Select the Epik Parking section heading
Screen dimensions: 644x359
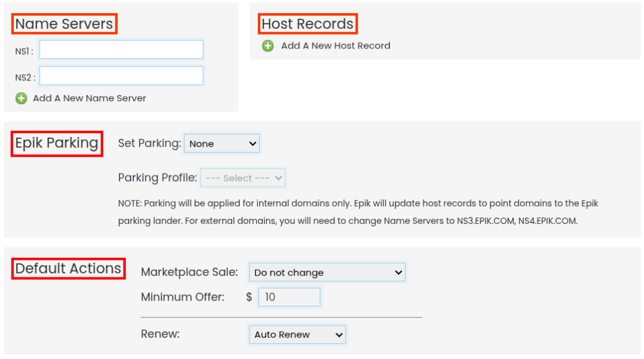57,143
